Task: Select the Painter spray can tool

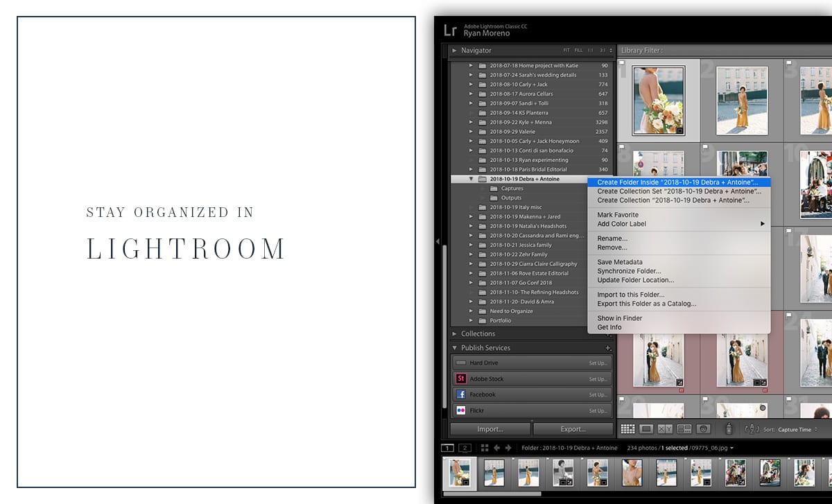Action: pyautogui.click(x=729, y=429)
